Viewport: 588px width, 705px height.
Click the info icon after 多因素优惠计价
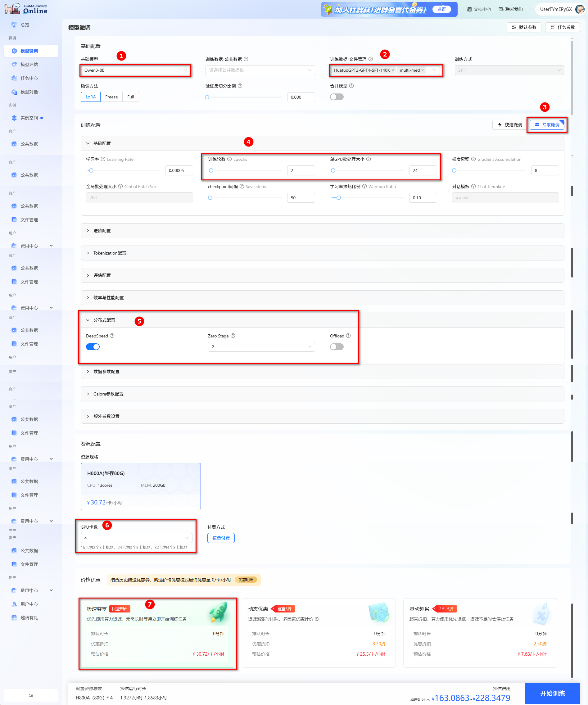[317, 619]
